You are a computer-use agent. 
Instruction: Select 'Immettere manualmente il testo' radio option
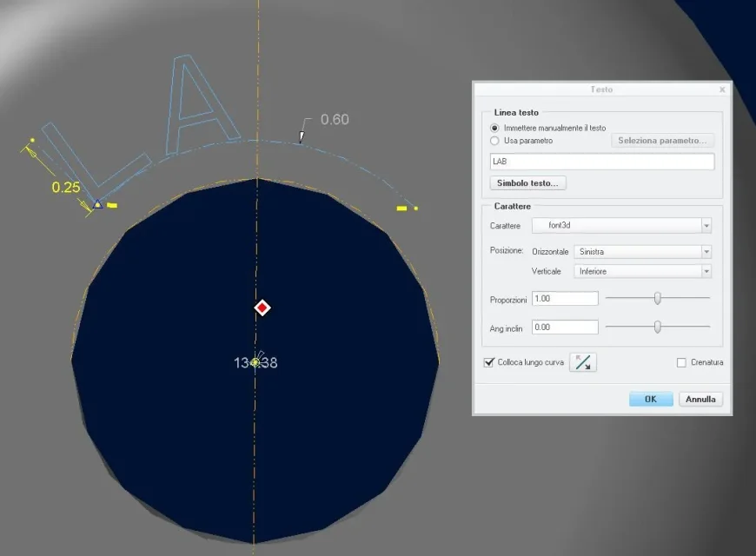(495, 128)
